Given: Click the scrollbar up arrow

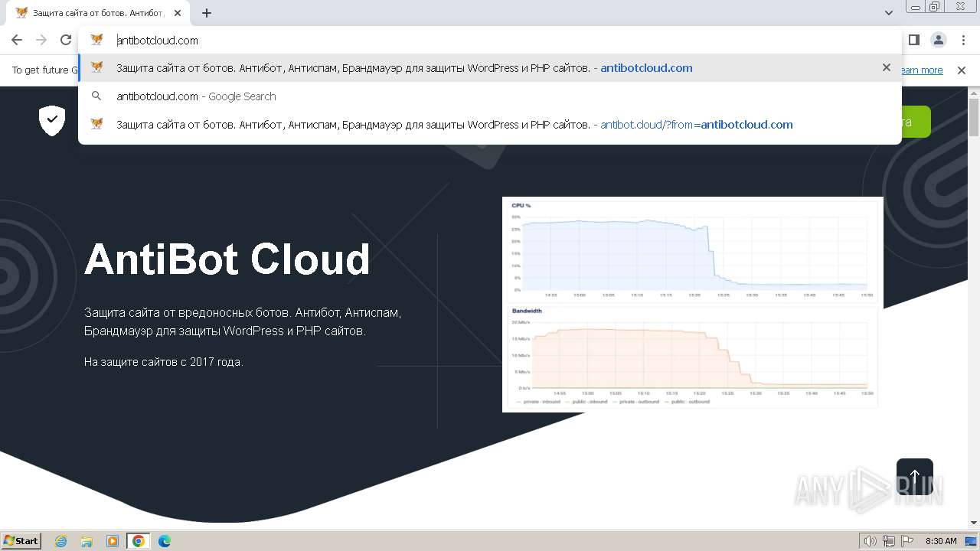Looking at the screenshot, I should click(x=974, y=92).
